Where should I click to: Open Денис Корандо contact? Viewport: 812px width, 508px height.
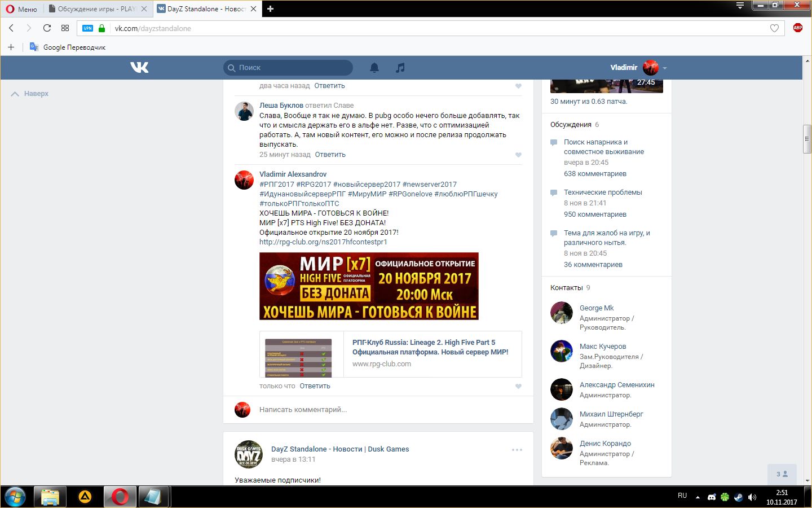click(x=605, y=444)
